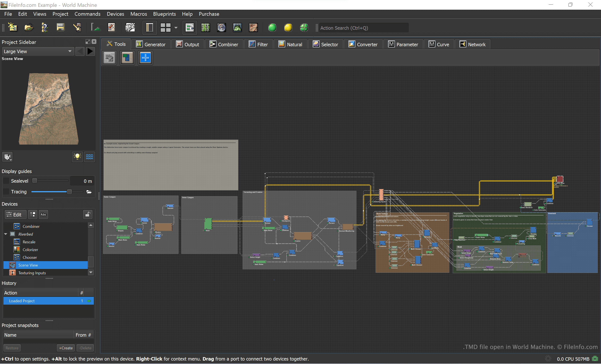Open preview camera settings gear icon

7,157
